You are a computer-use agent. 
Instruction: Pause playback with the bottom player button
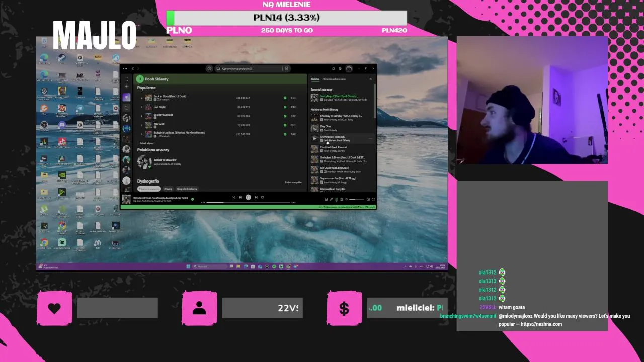pyautogui.click(x=248, y=197)
